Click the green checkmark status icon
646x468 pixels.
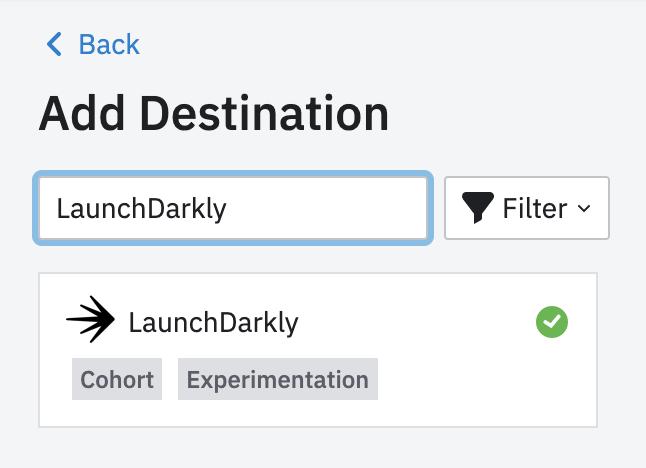tap(551, 321)
